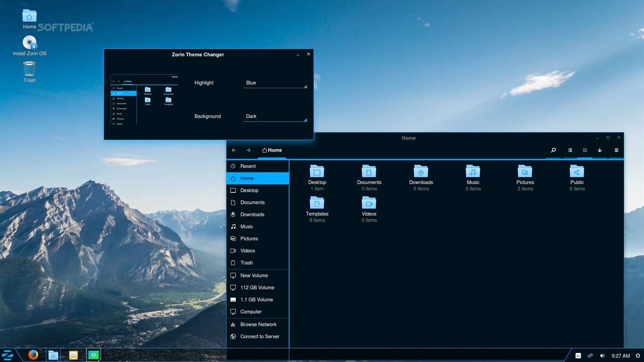Open the Music folder icon in the file view
This screenshot has width=644, height=362.
pyautogui.click(x=473, y=172)
